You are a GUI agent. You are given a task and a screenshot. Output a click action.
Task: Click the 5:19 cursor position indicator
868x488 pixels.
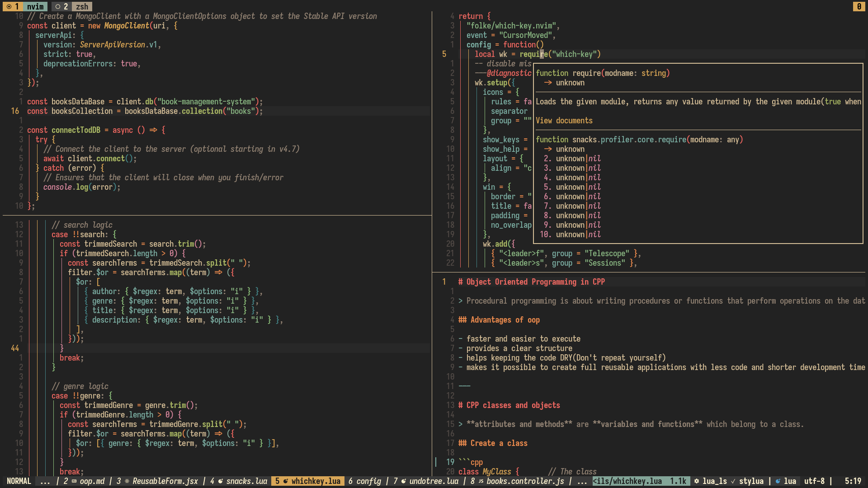coord(853,481)
